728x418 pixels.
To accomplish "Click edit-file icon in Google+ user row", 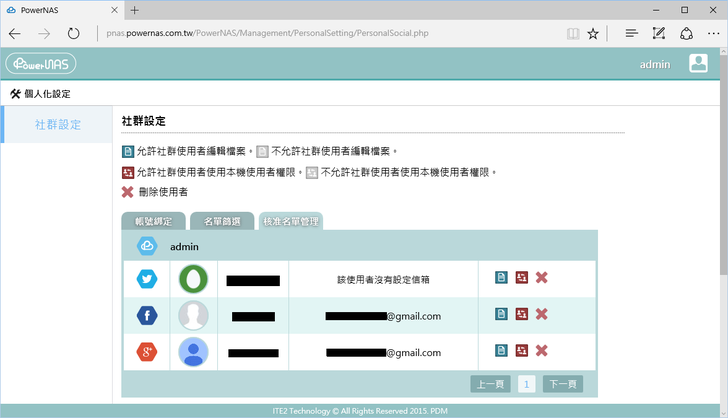I will tap(502, 351).
